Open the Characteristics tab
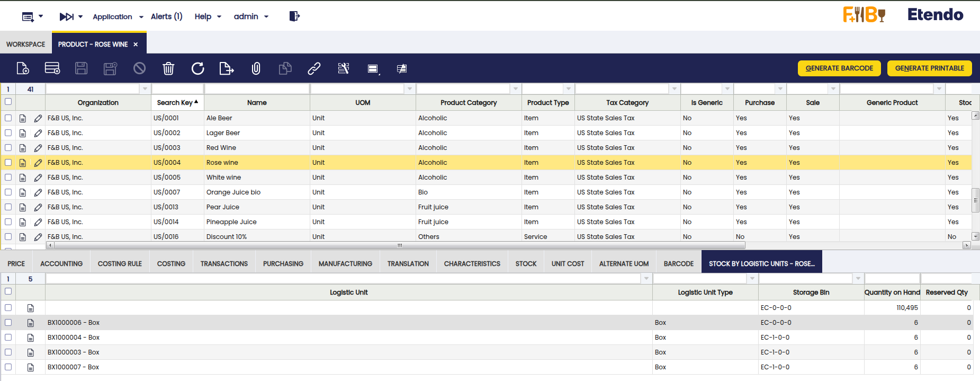 (x=472, y=263)
